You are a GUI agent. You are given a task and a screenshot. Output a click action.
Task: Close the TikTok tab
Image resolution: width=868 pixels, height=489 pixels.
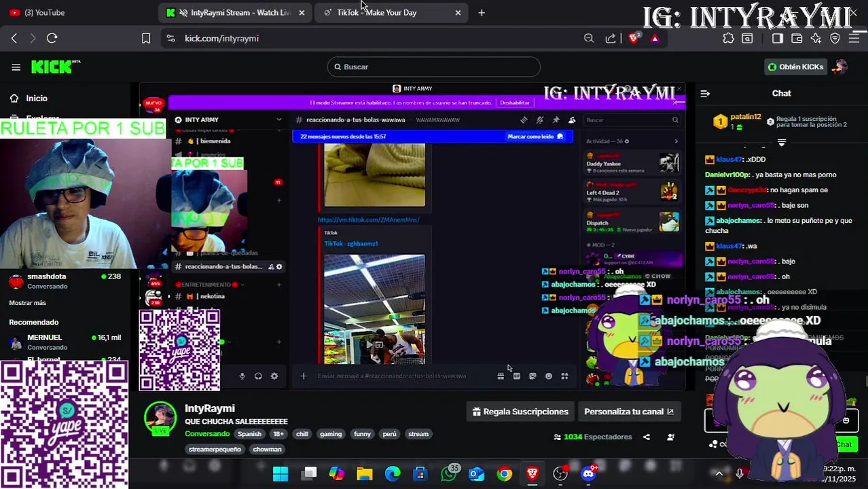click(x=458, y=12)
